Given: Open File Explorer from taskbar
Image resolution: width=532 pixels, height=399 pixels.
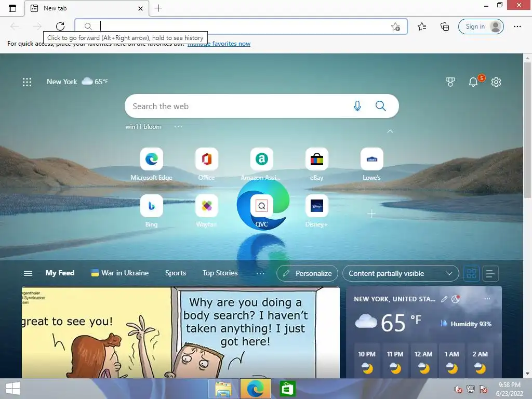Looking at the screenshot, I should click(223, 389).
